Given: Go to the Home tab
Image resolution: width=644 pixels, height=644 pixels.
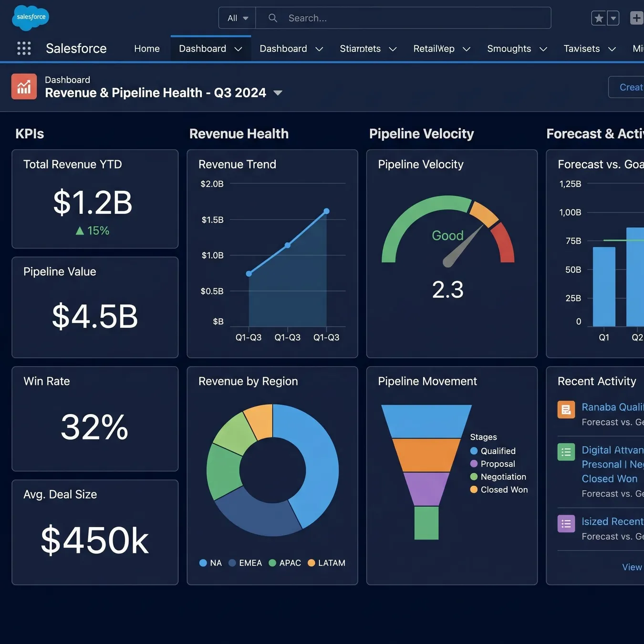Looking at the screenshot, I should click(x=147, y=49).
